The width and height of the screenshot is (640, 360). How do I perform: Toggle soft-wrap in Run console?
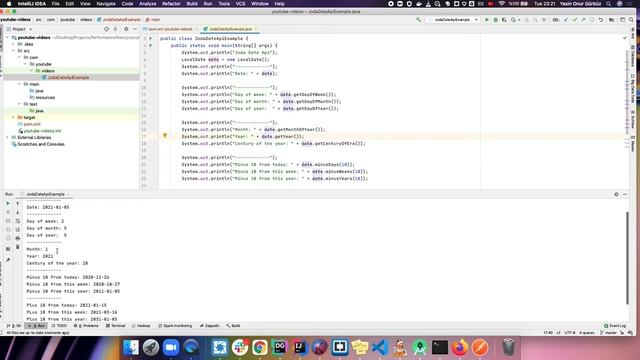coord(18,221)
